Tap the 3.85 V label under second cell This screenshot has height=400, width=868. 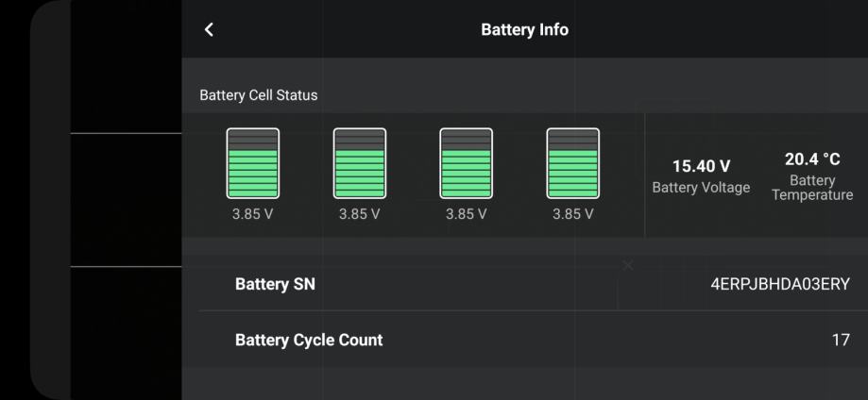click(x=359, y=214)
